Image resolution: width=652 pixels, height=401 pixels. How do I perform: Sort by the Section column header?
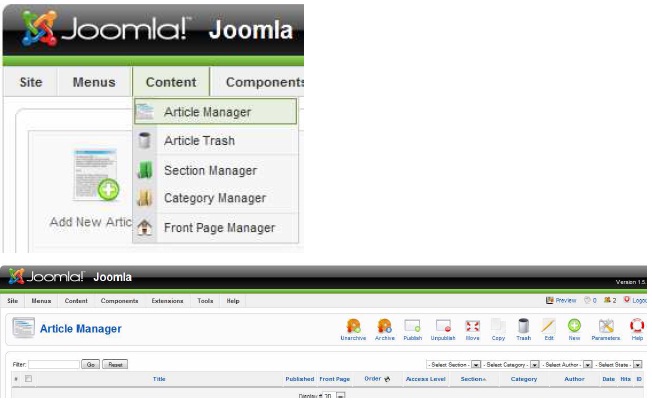tap(473, 379)
